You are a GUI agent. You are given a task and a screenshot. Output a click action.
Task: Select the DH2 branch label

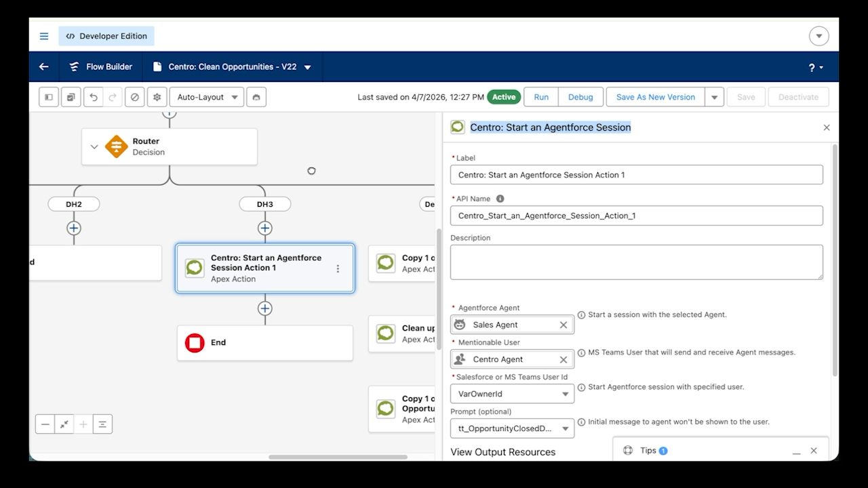74,204
